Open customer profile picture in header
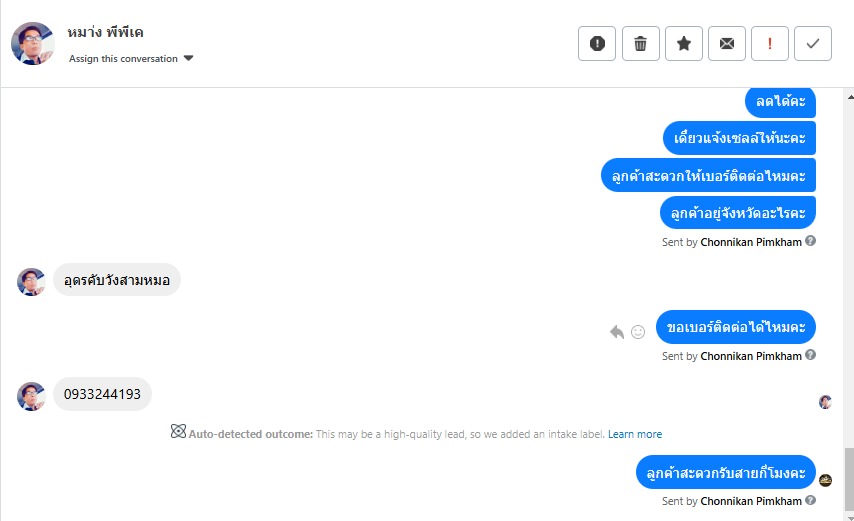 [33, 43]
